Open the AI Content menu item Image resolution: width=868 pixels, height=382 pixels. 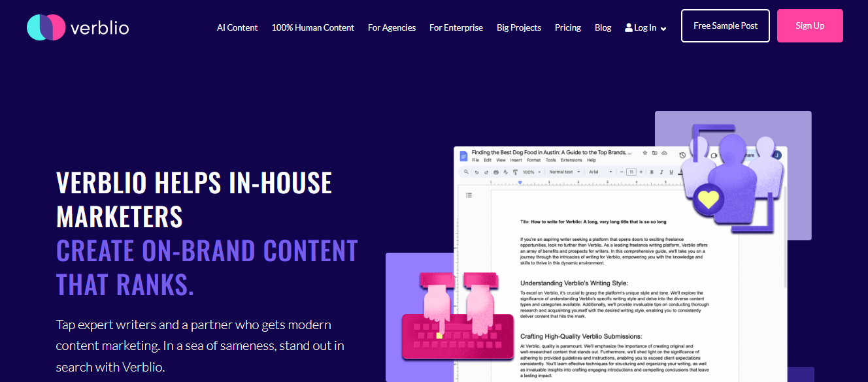coord(237,27)
